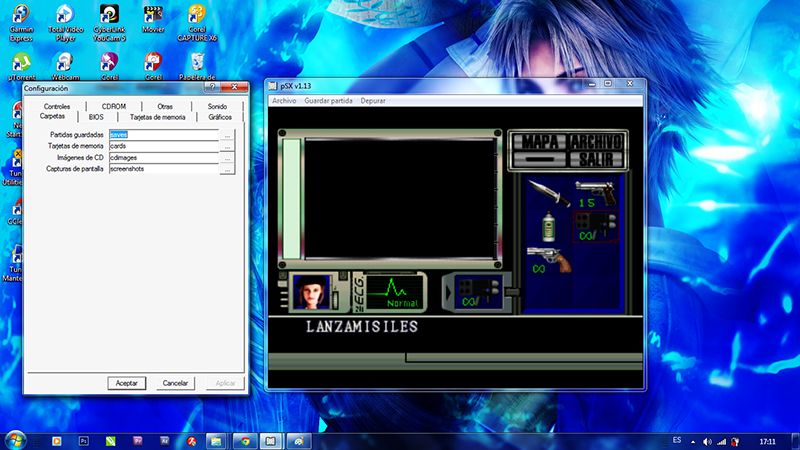This screenshot has height=450, width=800.
Task: Open the Guardar partida menu in pSX
Action: tap(328, 101)
